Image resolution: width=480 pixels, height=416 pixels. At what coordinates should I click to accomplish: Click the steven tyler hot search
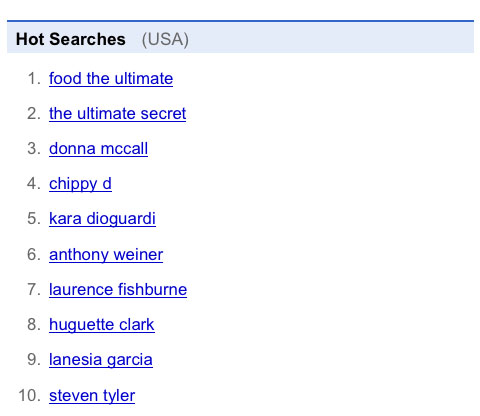pos(92,396)
